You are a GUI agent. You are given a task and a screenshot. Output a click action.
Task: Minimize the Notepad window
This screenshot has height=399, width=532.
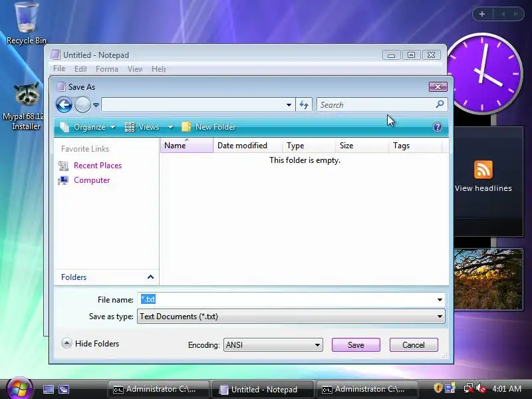click(391, 55)
